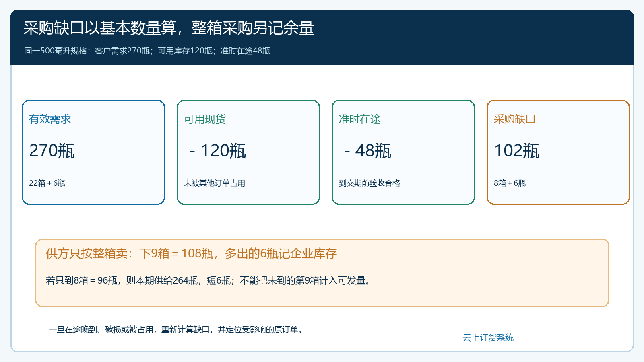Click the note 8箱 + 6瓶

tap(510, 183)
